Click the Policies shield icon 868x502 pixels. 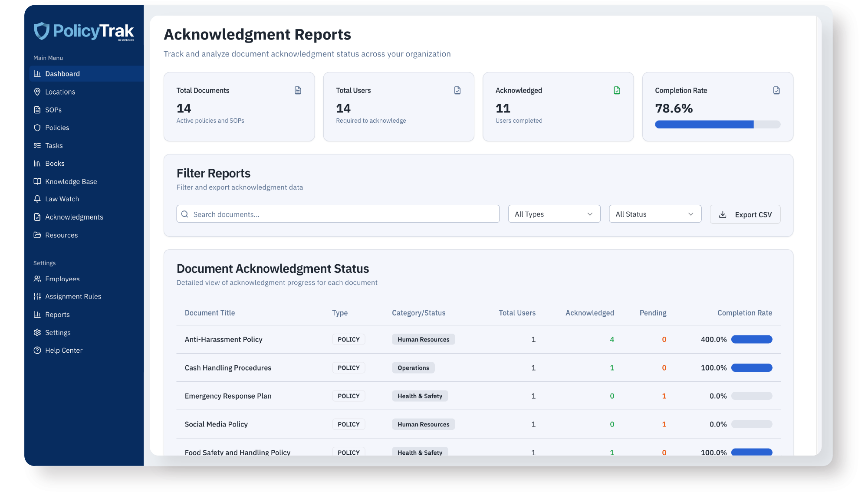(37, 128)
